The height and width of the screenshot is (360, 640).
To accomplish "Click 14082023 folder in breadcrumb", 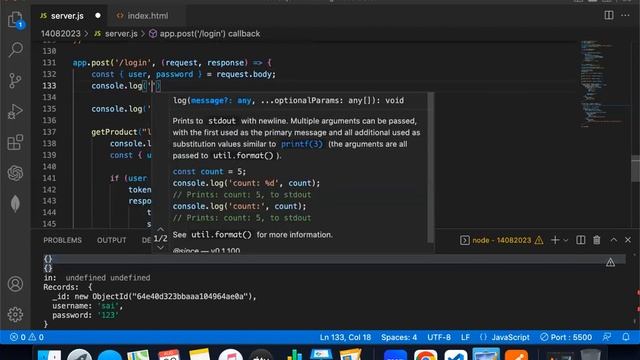I will point(60,34).
